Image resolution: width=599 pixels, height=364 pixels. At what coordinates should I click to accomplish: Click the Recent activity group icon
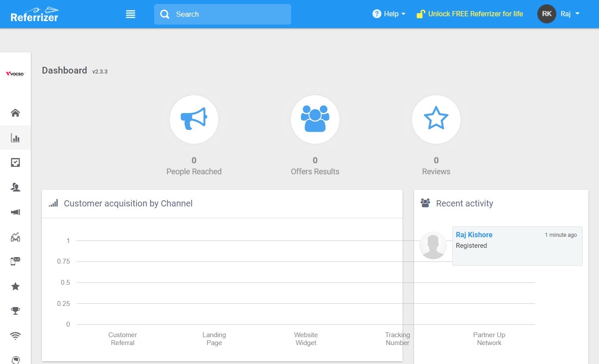425,203
